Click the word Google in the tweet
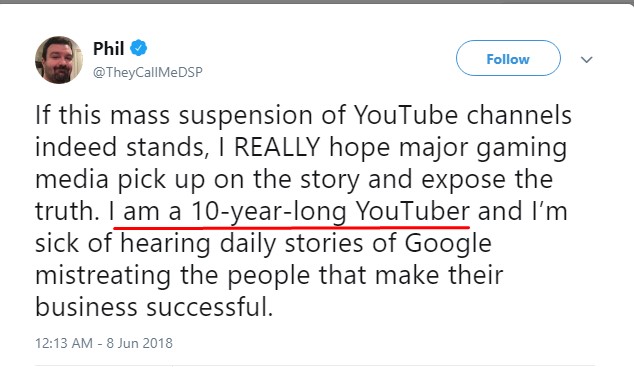Viewport: 634px width, 367px height. coord(448,244)
